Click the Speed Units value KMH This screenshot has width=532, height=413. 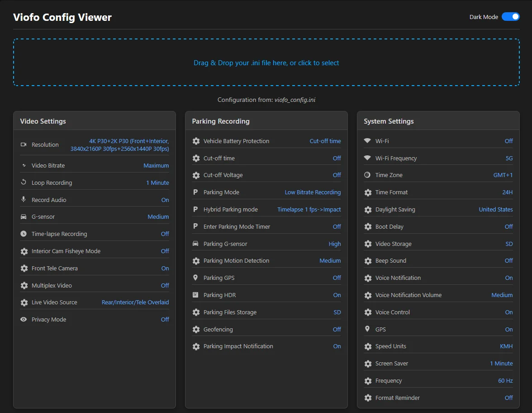click(506, 346)
